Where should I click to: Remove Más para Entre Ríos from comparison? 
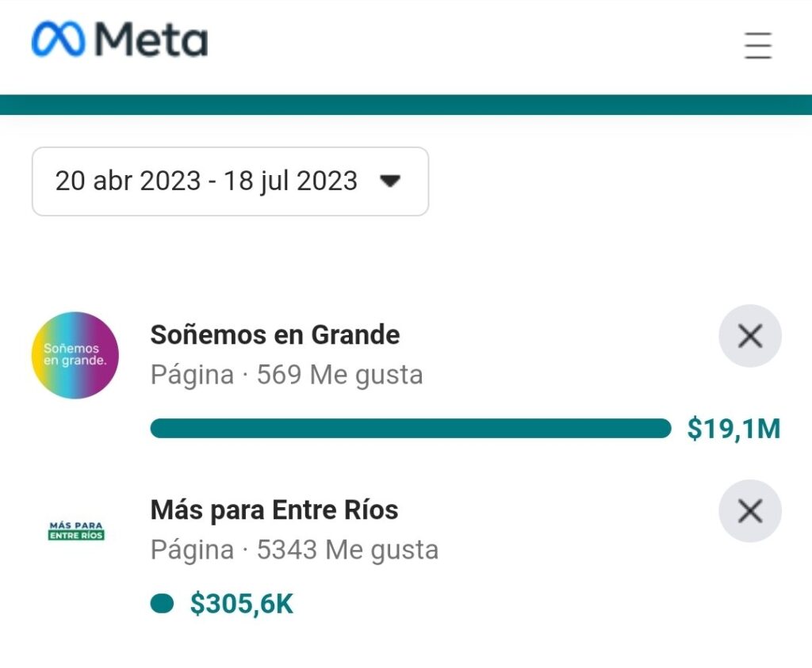750,511
